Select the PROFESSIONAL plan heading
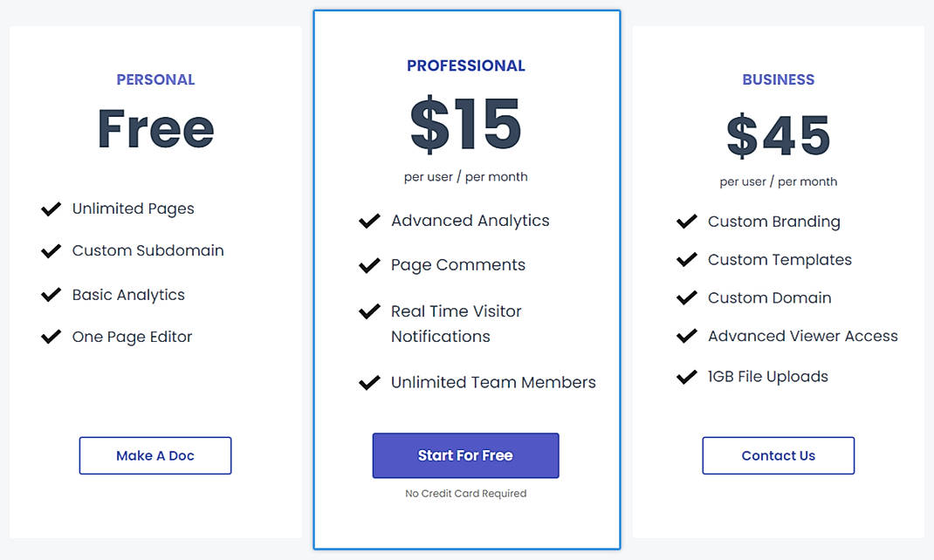The image size is (934, 560). [x=465, y=65]
